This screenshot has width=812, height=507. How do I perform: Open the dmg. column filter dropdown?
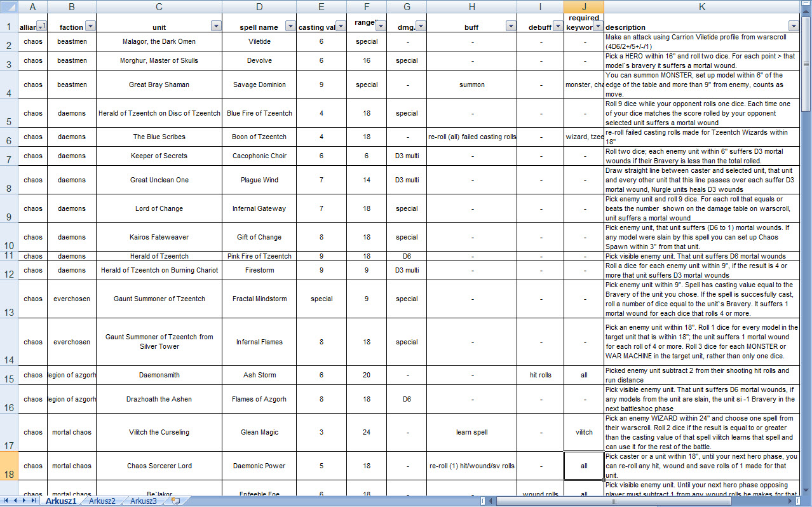(x=421, y=27)
